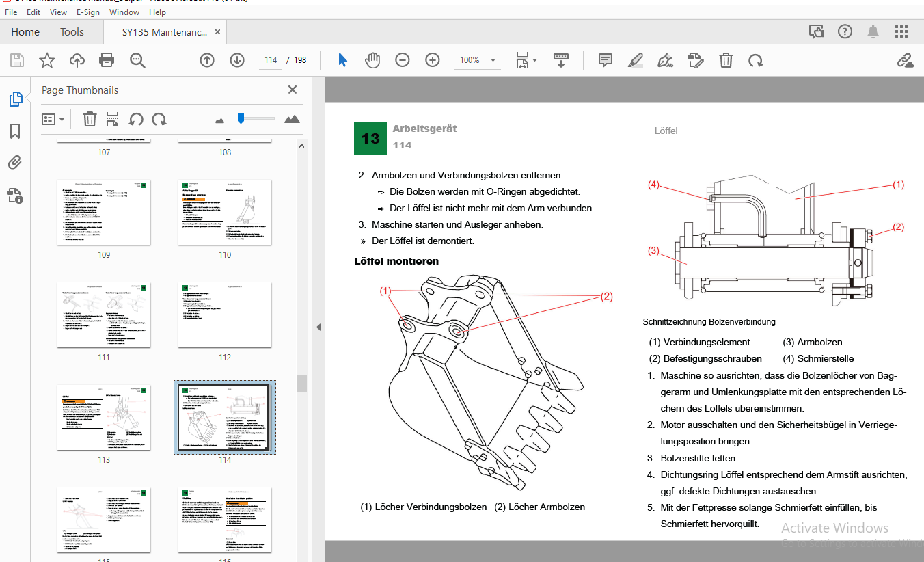Collapse the left panel arrow handle
Viewport: 924px width, 562px height.
(x=318, y=327)
